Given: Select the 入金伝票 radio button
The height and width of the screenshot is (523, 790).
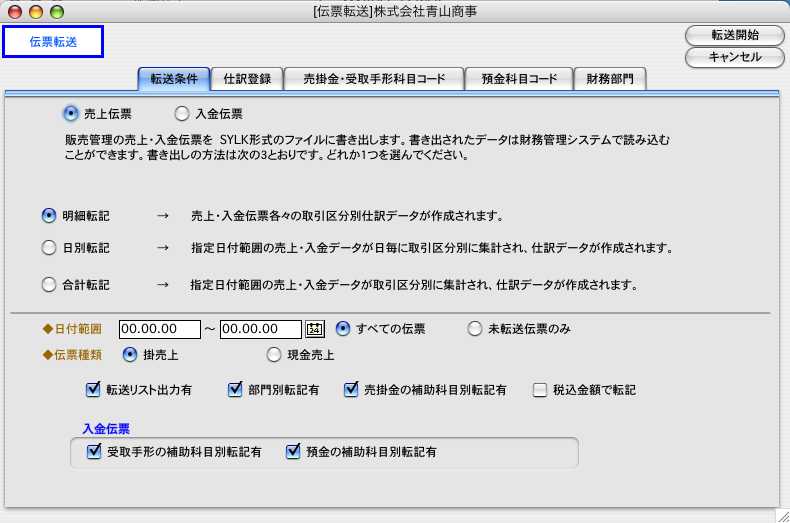Looking at the screenshot, I should click(x=182, y=114).
